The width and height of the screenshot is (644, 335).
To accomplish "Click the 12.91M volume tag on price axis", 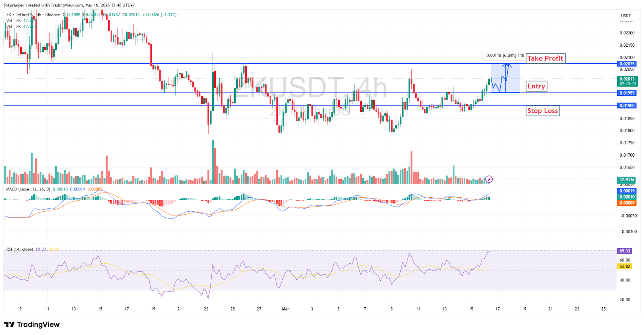I will pyautogui.click(x=627, y=180).
